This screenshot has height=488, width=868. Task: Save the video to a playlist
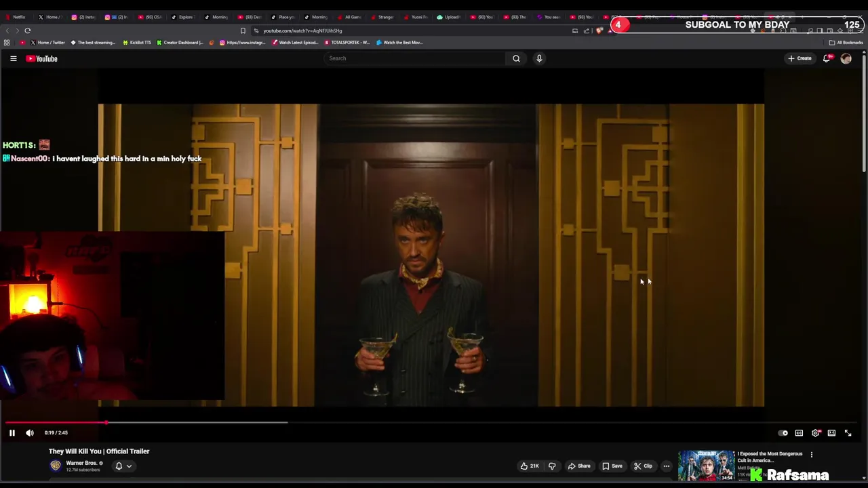point(612,466)
